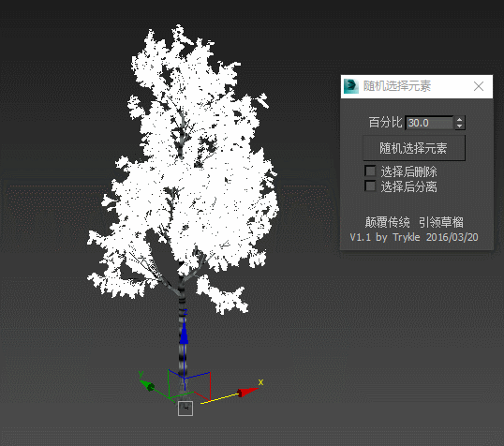Click the red X-axis gizmo arrow
The width and height of the screenshot is (504, 446).
(x=247, y=392)
